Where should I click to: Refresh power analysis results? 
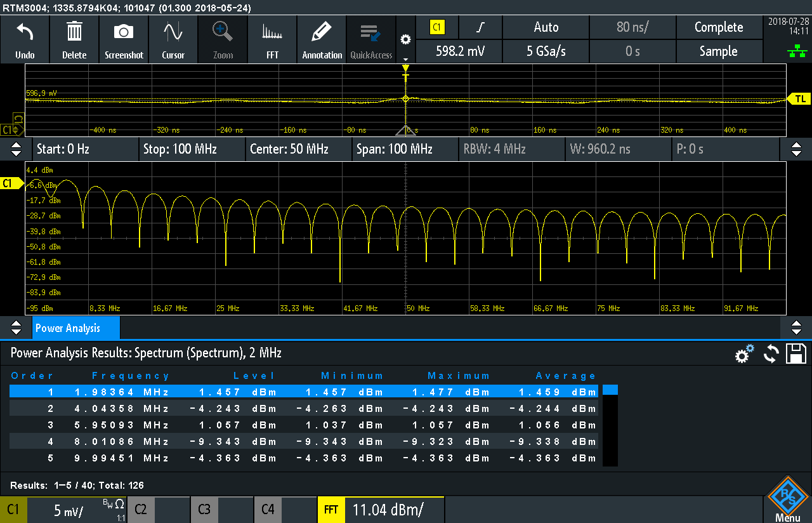(771, 354)
